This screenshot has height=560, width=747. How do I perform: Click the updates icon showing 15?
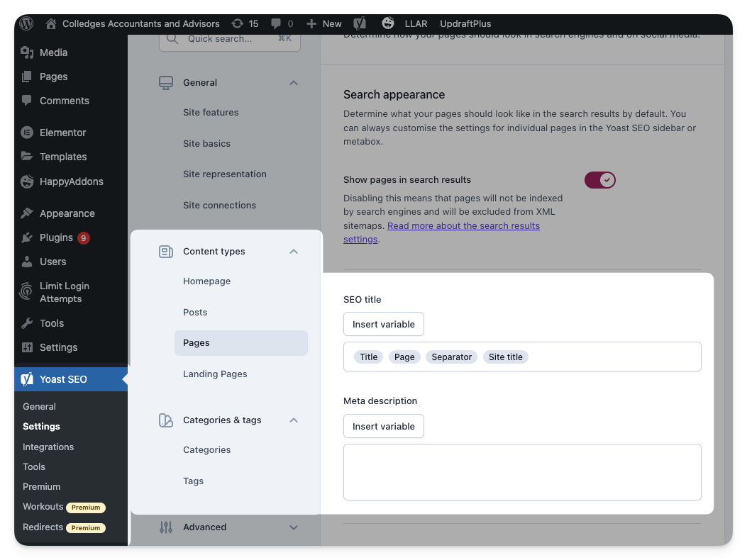pyautogui.click(x=238, y=23)
